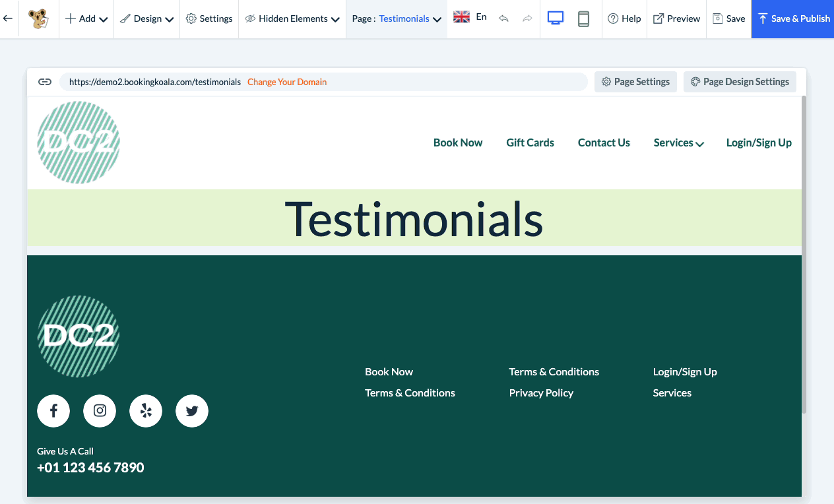This screenshot has width=834, height=504.
Task: Click the Save button
Action: click(x=729, y=18)
